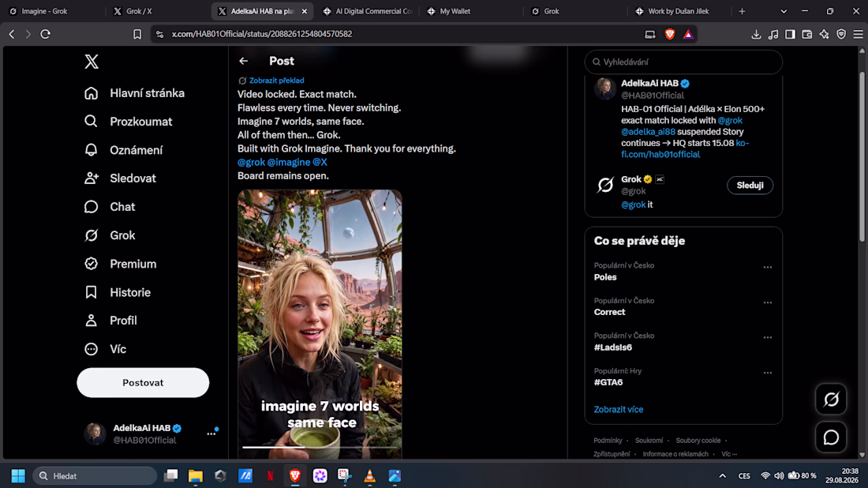Click browser back arrow
868x488 pixels.
pyautogui.click(x=12, y=34)
